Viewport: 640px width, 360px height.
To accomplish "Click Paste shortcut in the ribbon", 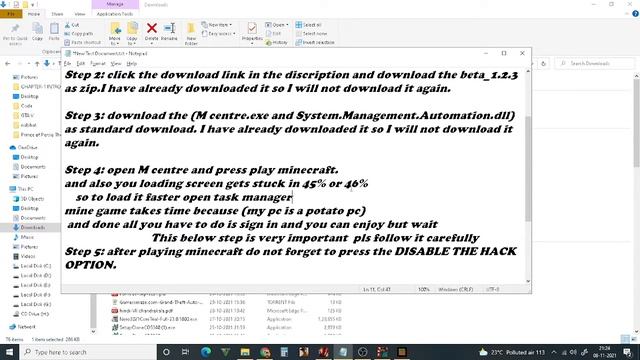I will (82, 42).
